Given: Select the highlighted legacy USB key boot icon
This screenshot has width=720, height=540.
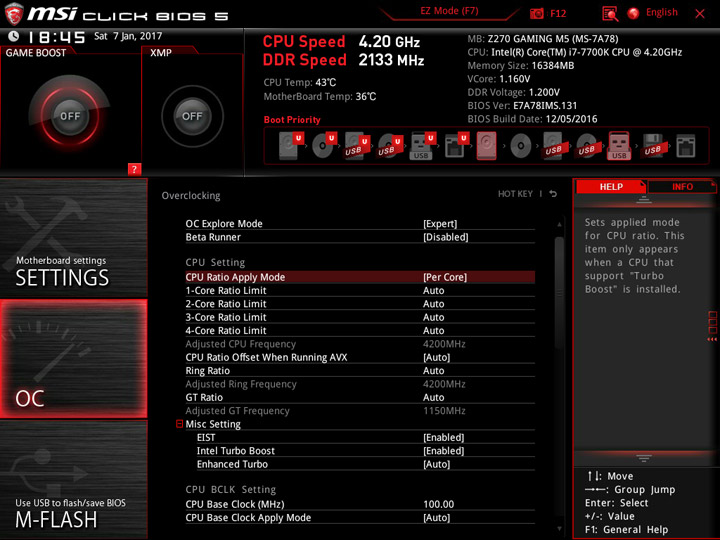Looking at the screenshot, I should (x=619, y=146).
